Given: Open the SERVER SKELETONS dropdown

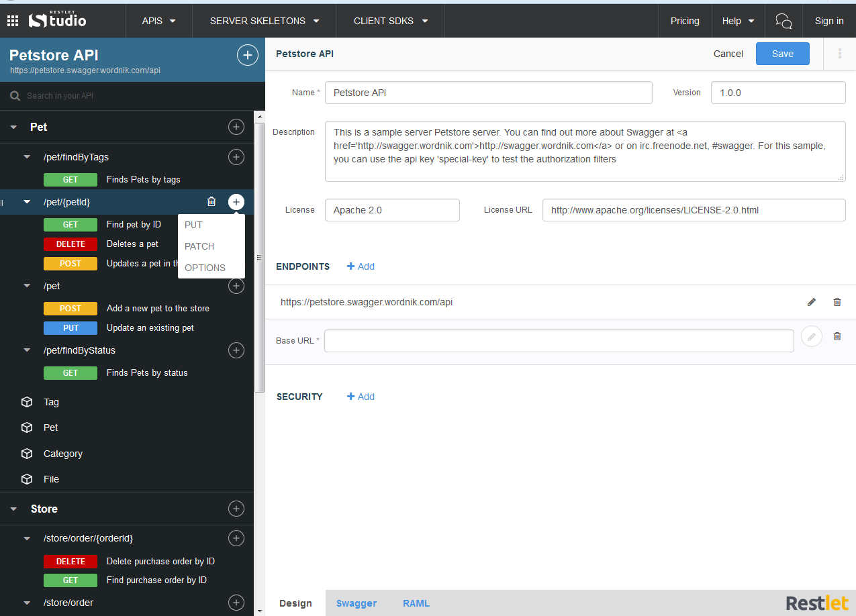Looking at the screenshot, I should click(265, 21).
